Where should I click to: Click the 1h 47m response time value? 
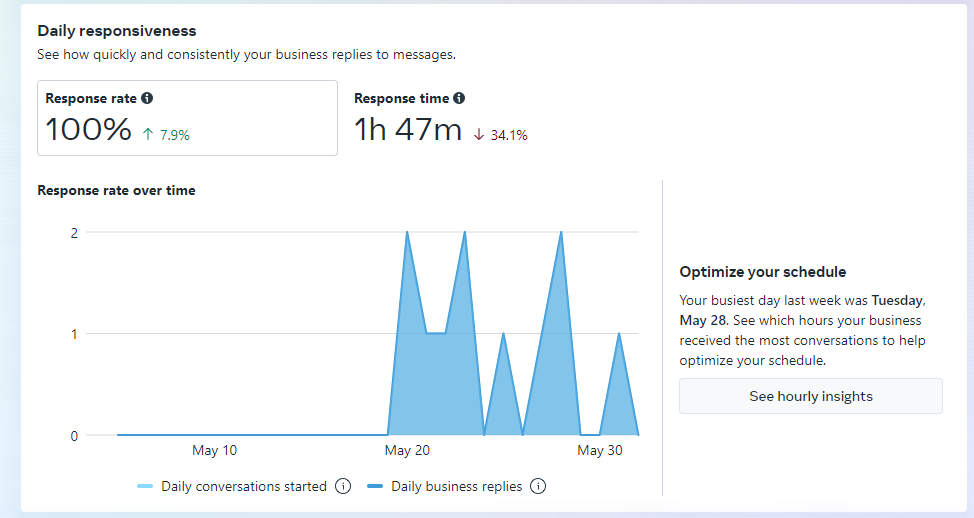408,130
